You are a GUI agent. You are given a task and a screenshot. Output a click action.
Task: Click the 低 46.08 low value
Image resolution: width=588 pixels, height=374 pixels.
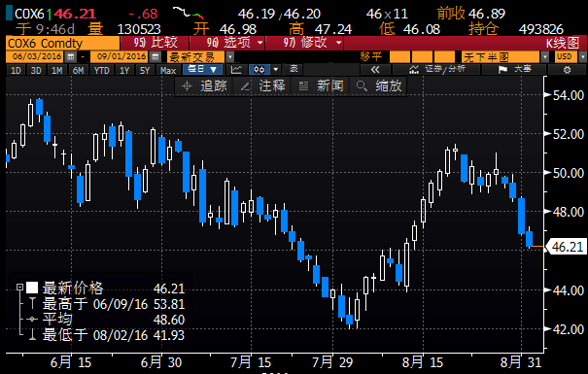409,29
